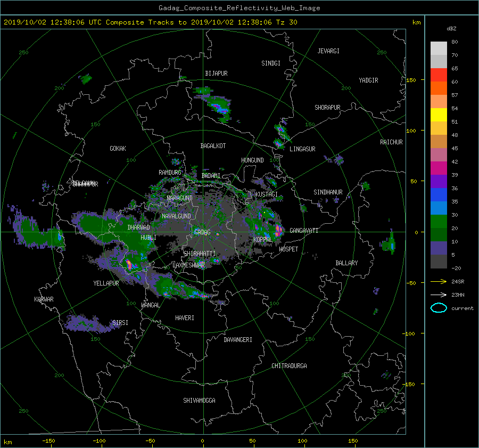This screenshot has width=479, height=448.
Task: Select the magenta 39 dBZ color swatch
Action: [439, 168]
